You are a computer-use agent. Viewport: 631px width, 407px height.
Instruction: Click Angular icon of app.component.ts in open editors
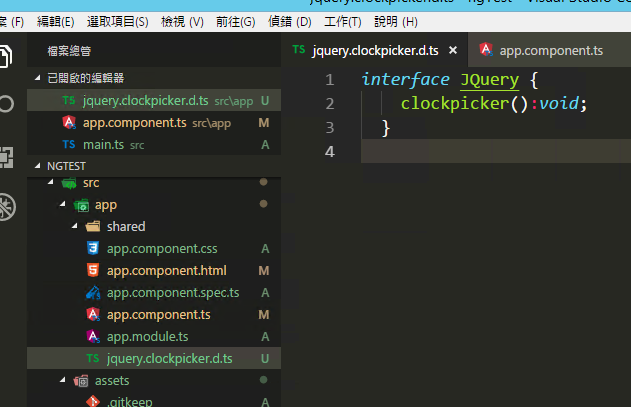[69, 122]
